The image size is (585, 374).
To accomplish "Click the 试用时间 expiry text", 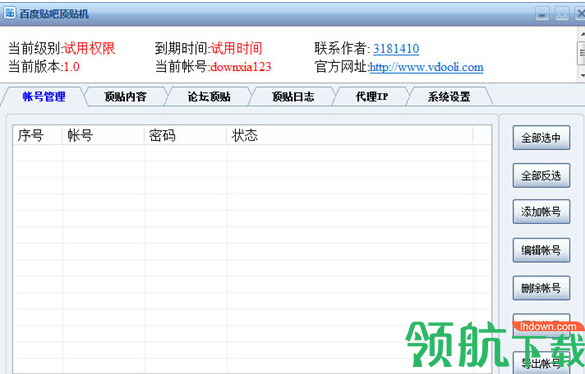I will [x=236, y=49].
